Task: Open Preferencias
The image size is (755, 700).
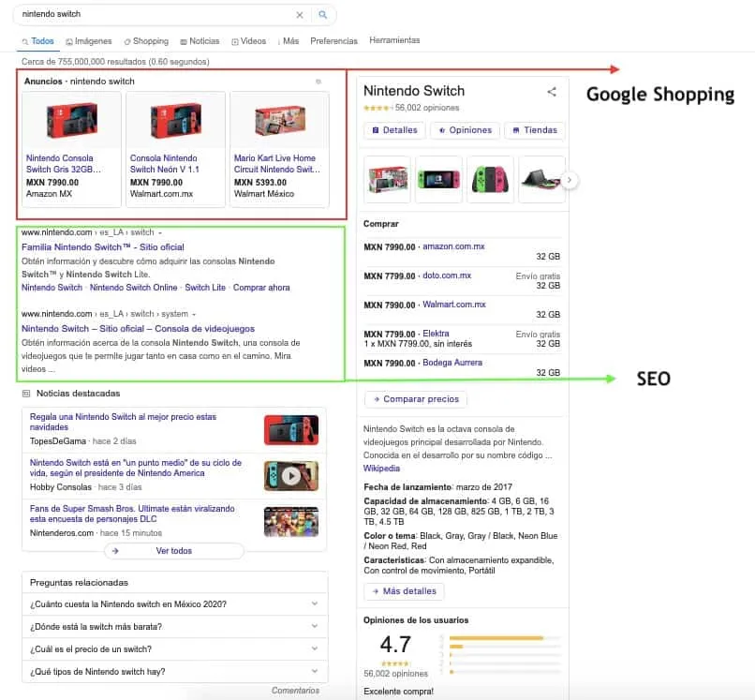Action: pos(333,41)
